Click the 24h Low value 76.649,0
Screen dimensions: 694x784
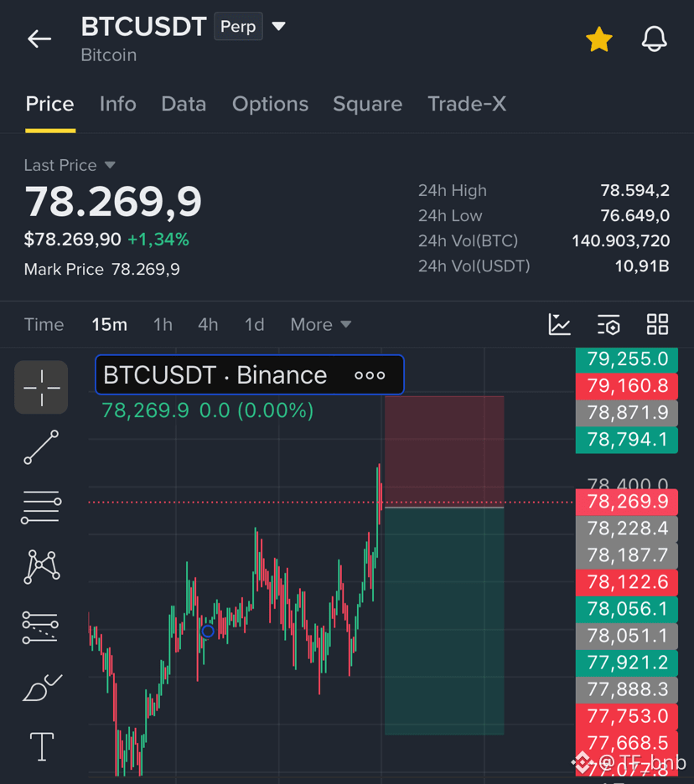click(634, 215)
